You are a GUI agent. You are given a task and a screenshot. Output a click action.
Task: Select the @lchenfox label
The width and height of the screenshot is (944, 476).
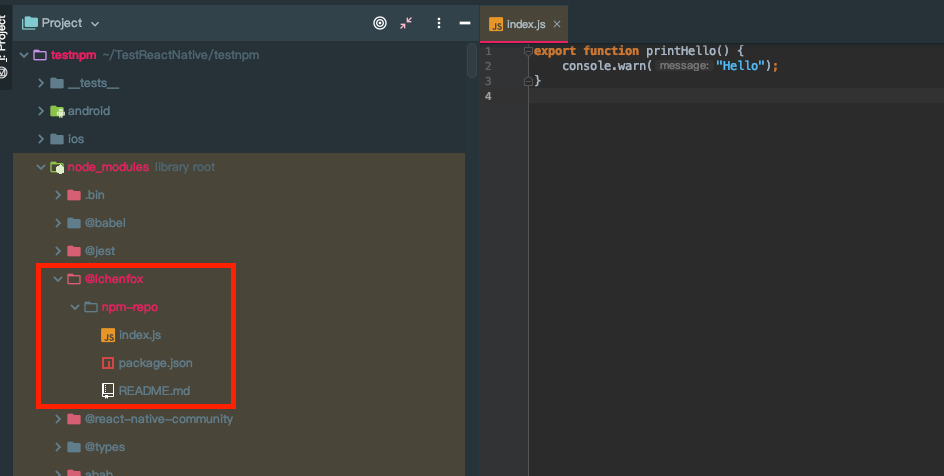114,279
